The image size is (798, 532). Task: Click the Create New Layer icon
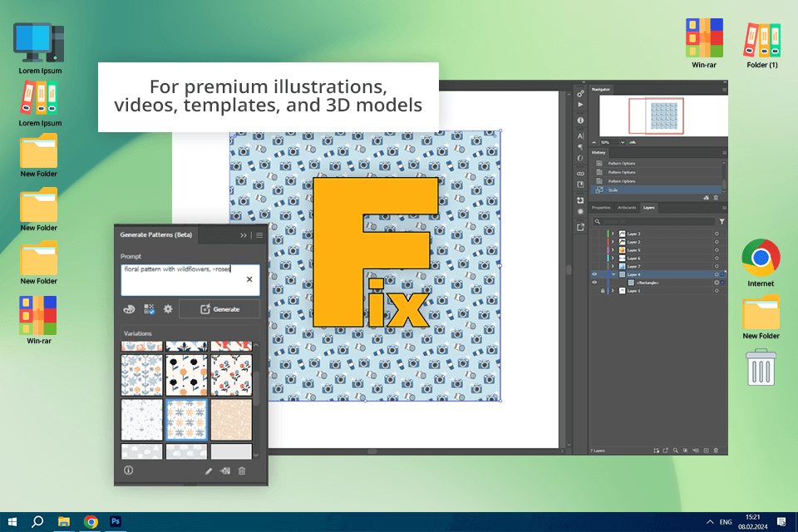point(706,451)
